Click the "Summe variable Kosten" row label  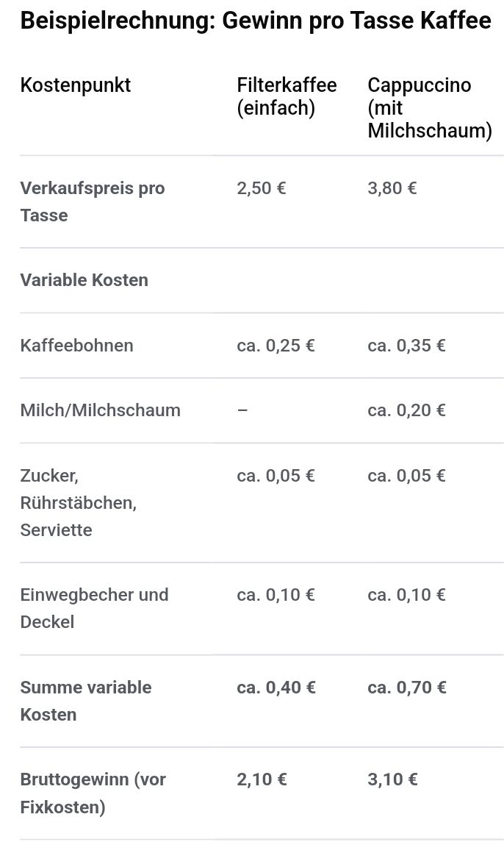coord(86,701)
